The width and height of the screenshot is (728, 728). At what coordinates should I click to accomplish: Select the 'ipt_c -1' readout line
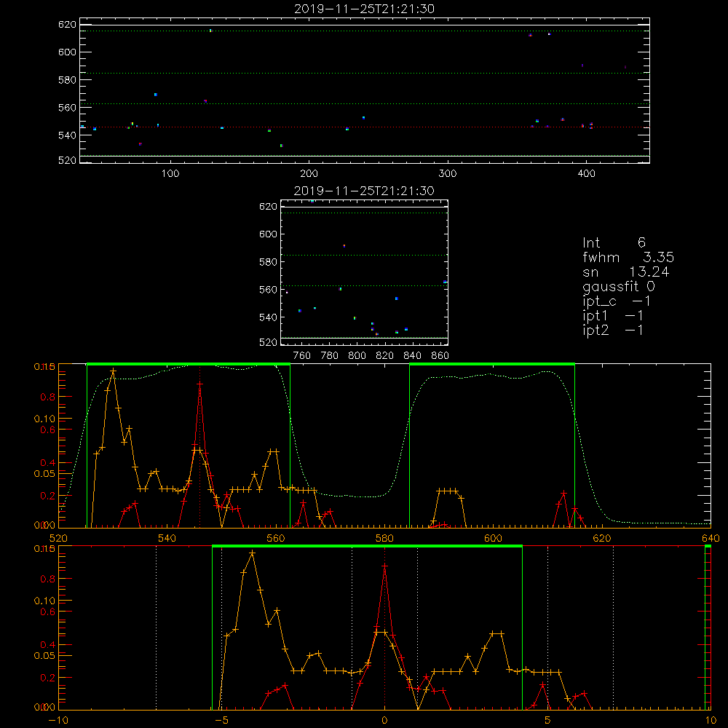(x=617, y=301)
